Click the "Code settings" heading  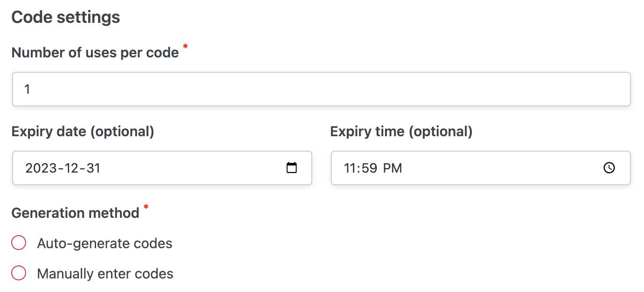coord(66,17)
